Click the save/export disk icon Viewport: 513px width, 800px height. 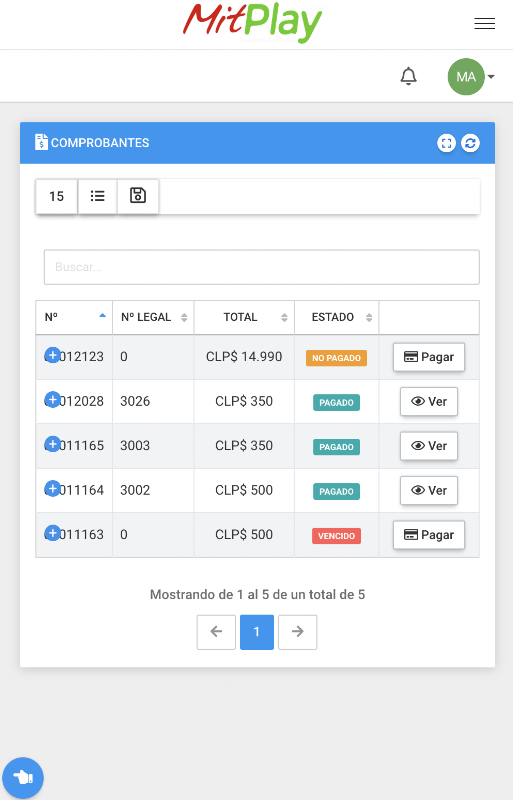pyautogui.click(x=138, y=196)
